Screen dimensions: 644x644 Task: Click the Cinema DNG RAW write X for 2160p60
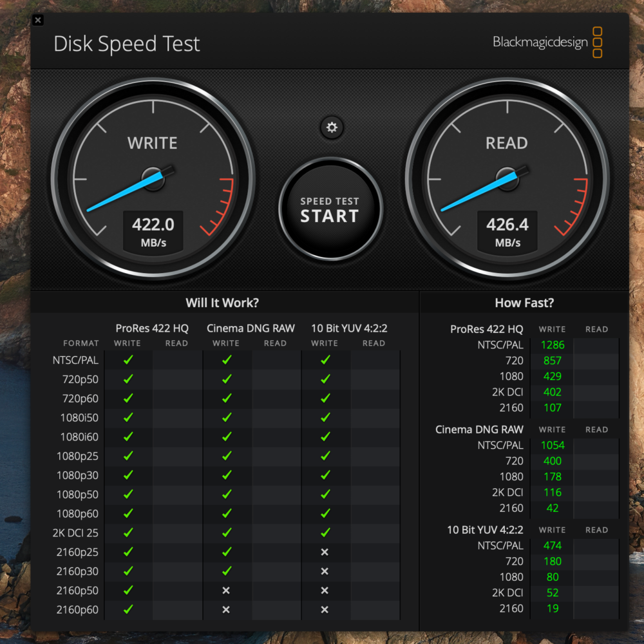tap(226, 609)
